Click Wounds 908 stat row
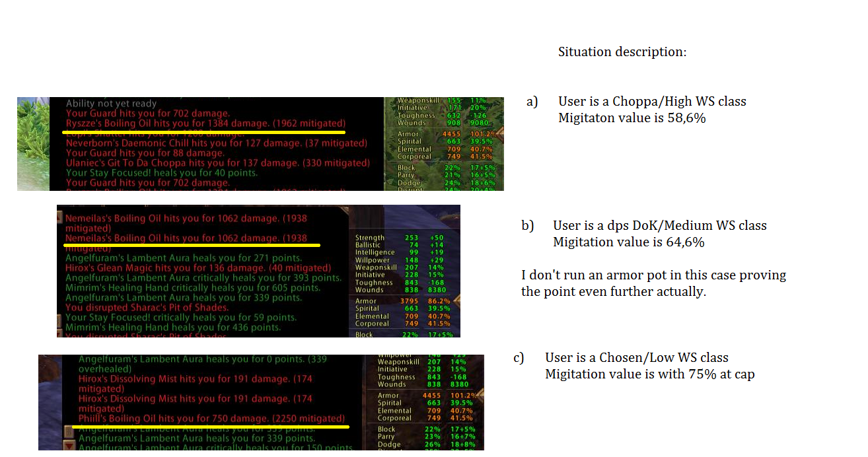This screenshot has width=868, height=457. [443, 123]
